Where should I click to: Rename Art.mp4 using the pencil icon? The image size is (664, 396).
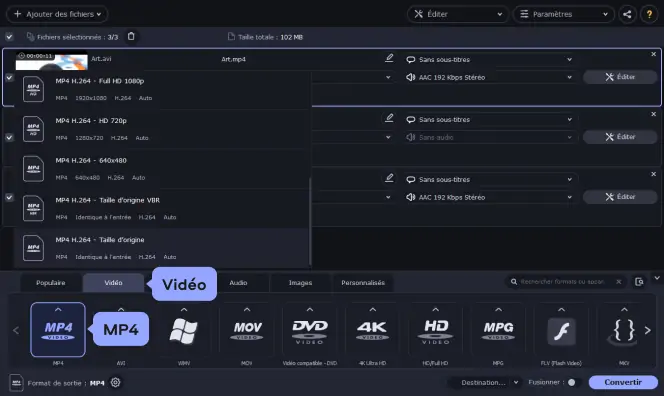click(389, 58)
